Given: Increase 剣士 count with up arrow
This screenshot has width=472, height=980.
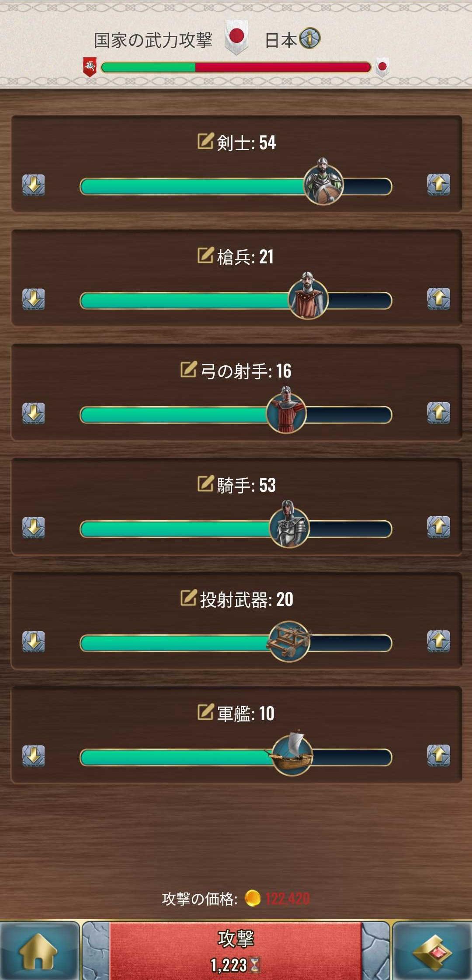Looking at the screenshot, I should pyautogui.click(x=439, y=185).
